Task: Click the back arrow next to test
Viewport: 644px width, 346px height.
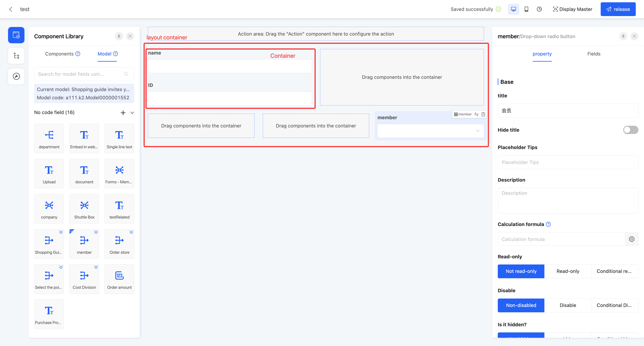Action: pos(11,9)
